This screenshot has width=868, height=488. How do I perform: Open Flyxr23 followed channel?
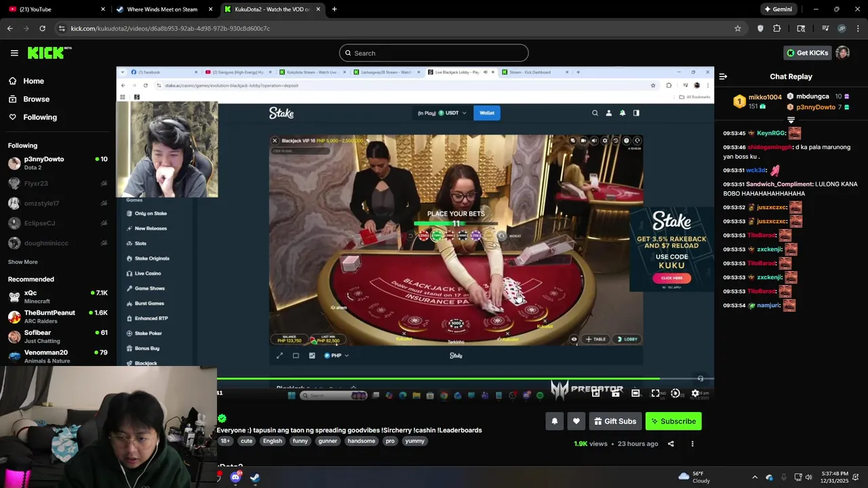58,183
